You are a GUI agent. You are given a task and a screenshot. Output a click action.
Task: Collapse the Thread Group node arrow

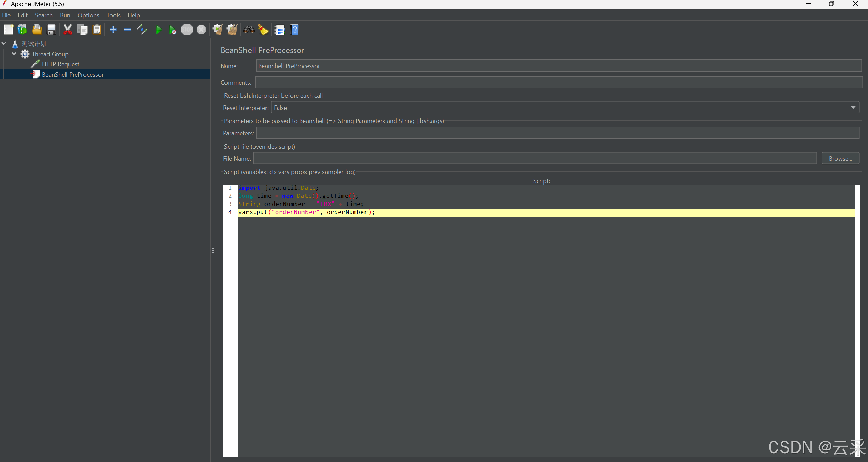14,54
